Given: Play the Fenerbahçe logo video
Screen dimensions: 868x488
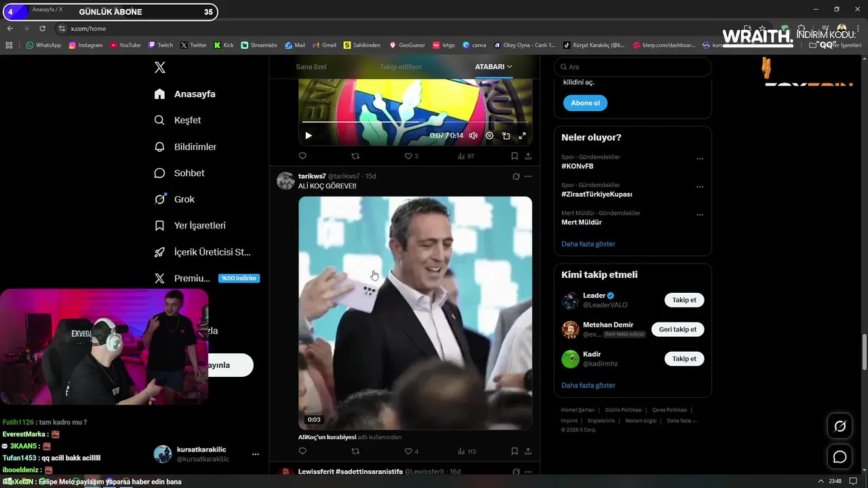Looking at the screenshot, I should click(309, 136).
